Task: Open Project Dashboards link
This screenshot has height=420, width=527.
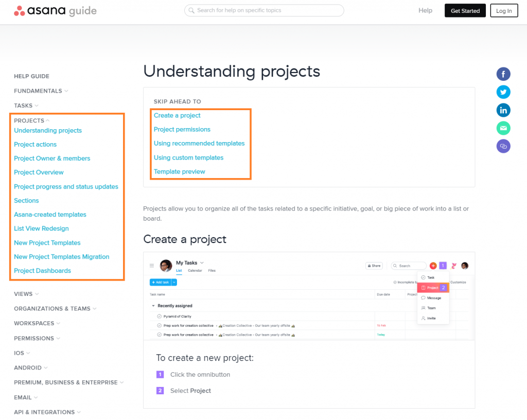Action: point(42,271)
